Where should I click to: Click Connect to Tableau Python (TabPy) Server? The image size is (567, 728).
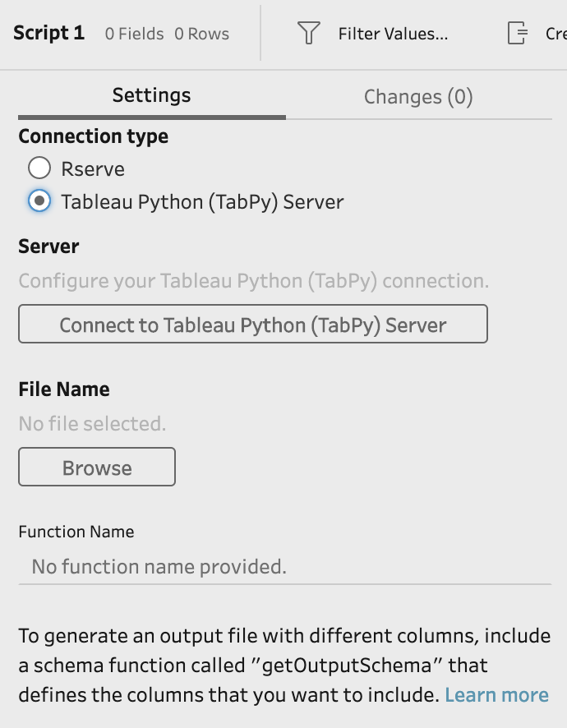point(252,324)
